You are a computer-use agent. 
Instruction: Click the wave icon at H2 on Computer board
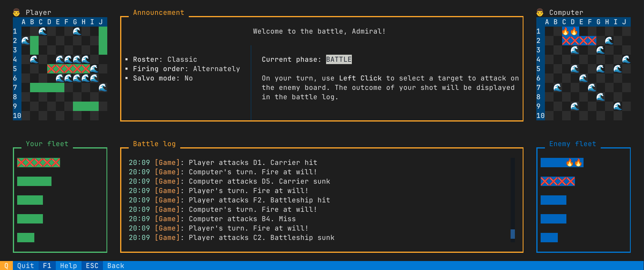point(609,41)
